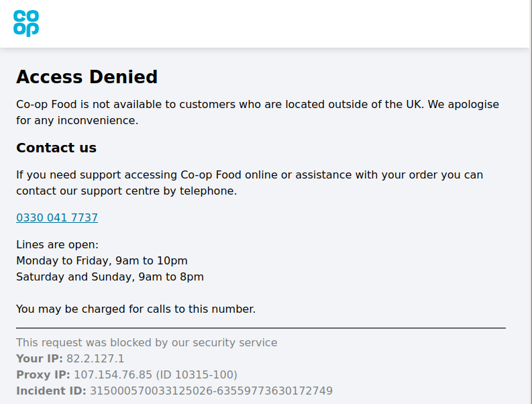The image size is (532, 404).
Task: Click the Co-op logo in the header
Action: (26, 23)
